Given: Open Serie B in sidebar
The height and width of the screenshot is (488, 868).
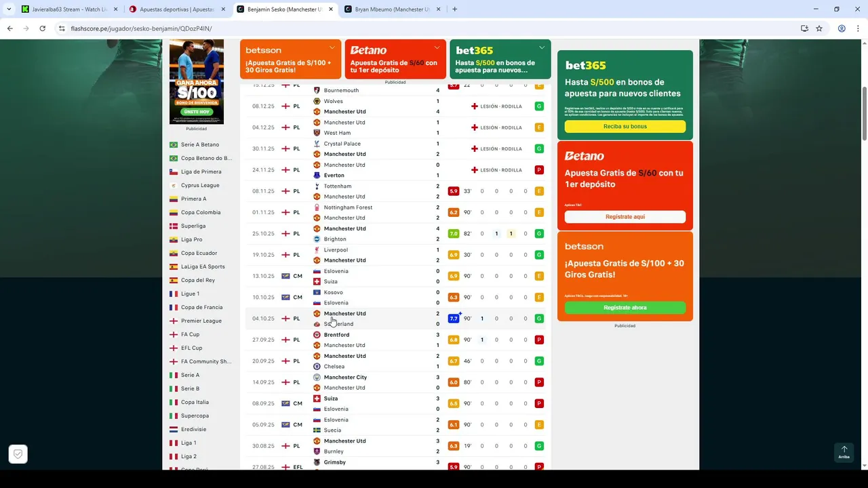Looking at the screenshot, I should (x=191, y=388).
